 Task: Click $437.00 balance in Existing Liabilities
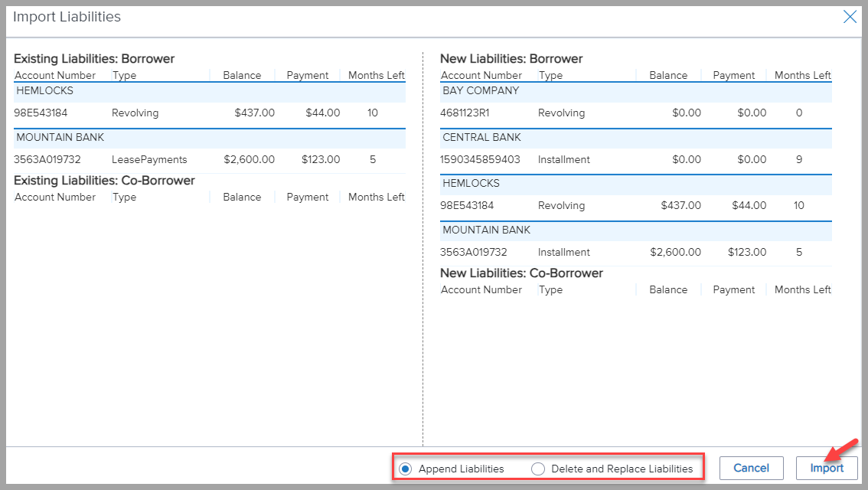pos(255,113)
